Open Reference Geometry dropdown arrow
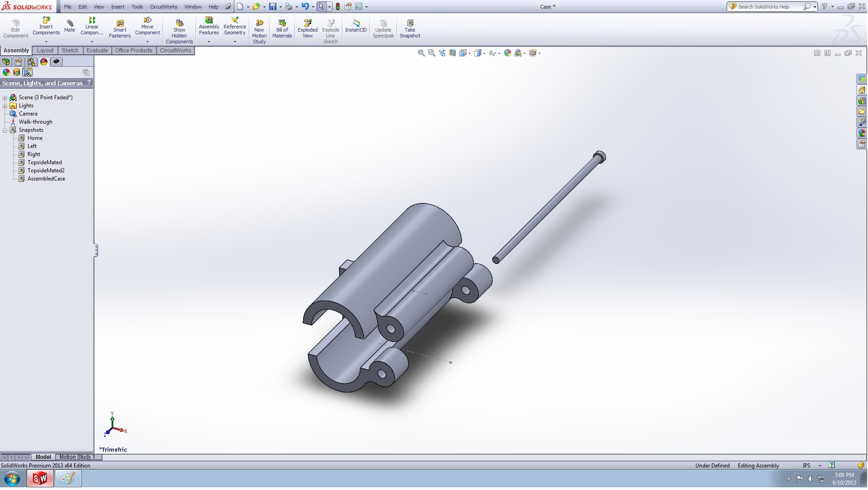868x490 pixels. pos(235,42)
